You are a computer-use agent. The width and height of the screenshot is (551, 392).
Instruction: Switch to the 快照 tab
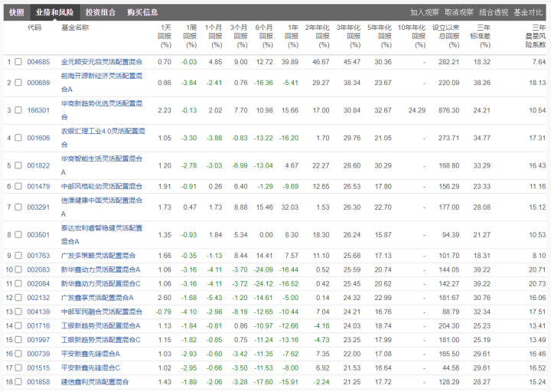(17, 13)
